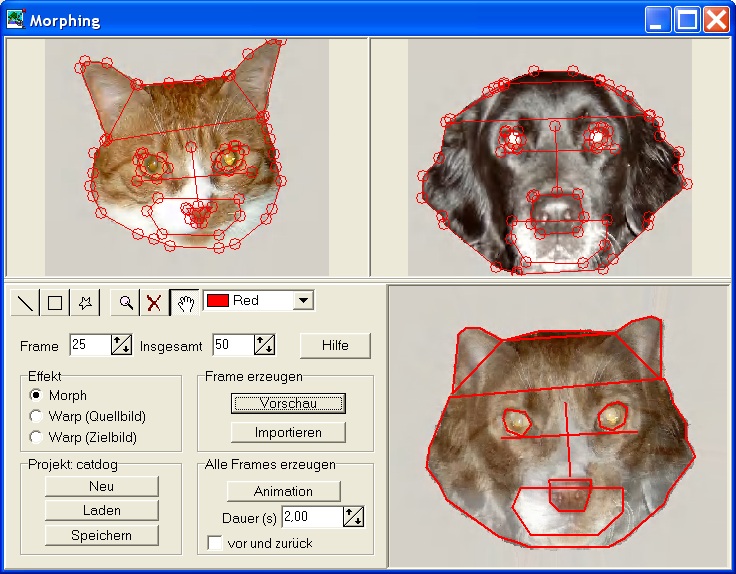This screenshot has width=736, height=574.
Task: Open Hilfe help
Action: point(335,345)
